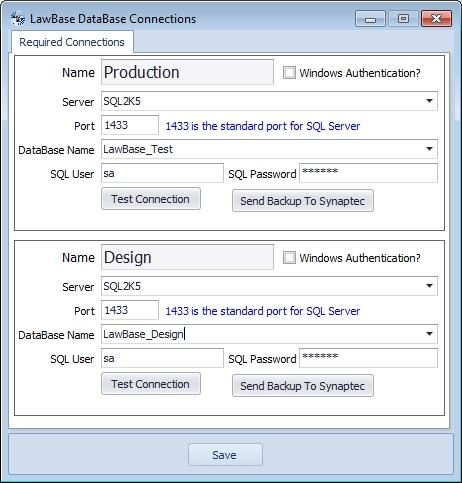Test the Design connection
Viewport: 462px width, 483px height.
151,384
